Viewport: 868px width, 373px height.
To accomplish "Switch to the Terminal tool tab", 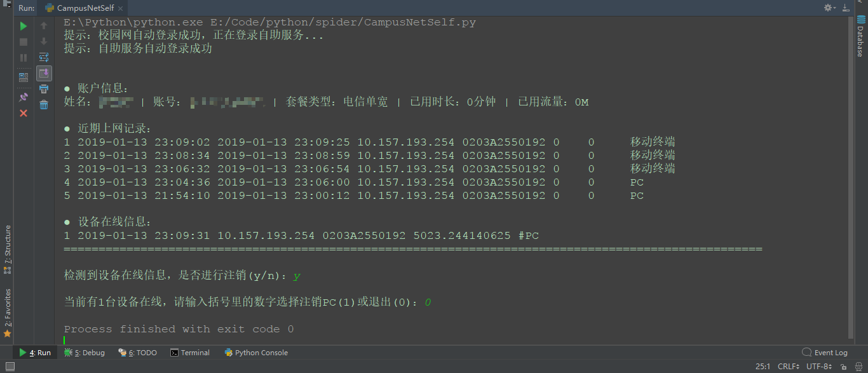I will point(190,353).
